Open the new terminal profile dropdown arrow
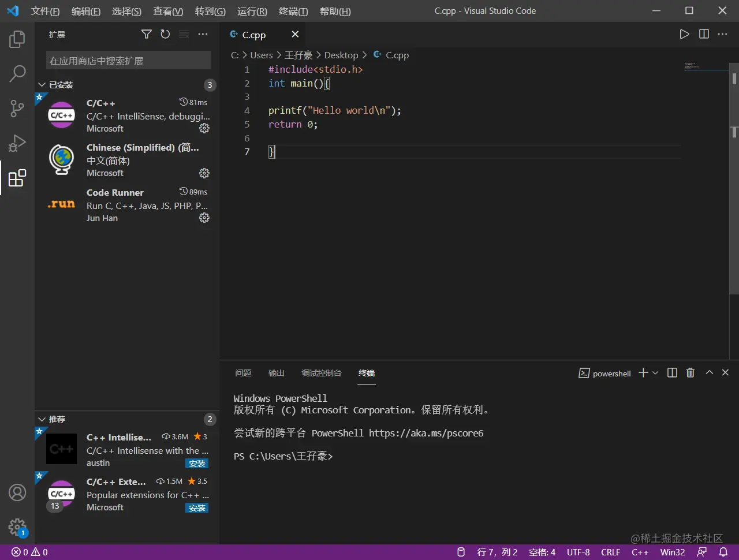The height and width of the screenshot is (560, 739). pos(655,373)
